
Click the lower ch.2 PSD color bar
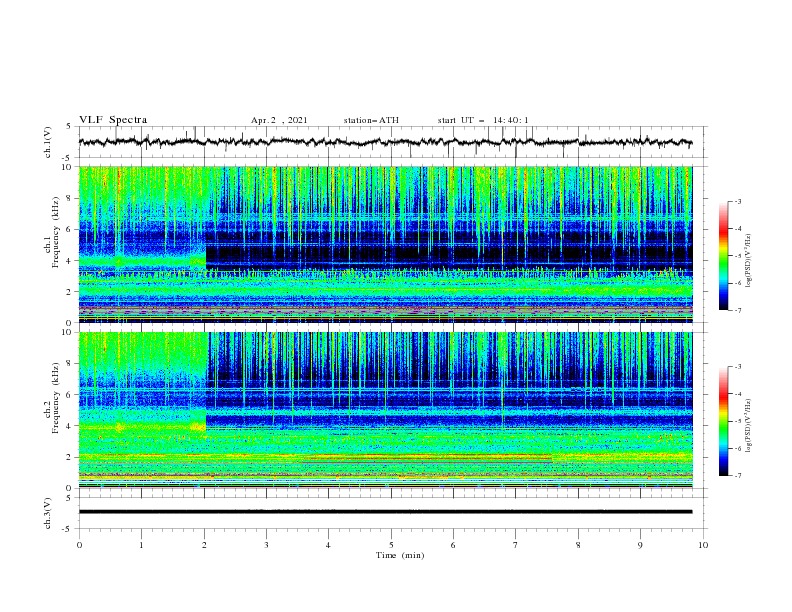click(x=724, y=421)
